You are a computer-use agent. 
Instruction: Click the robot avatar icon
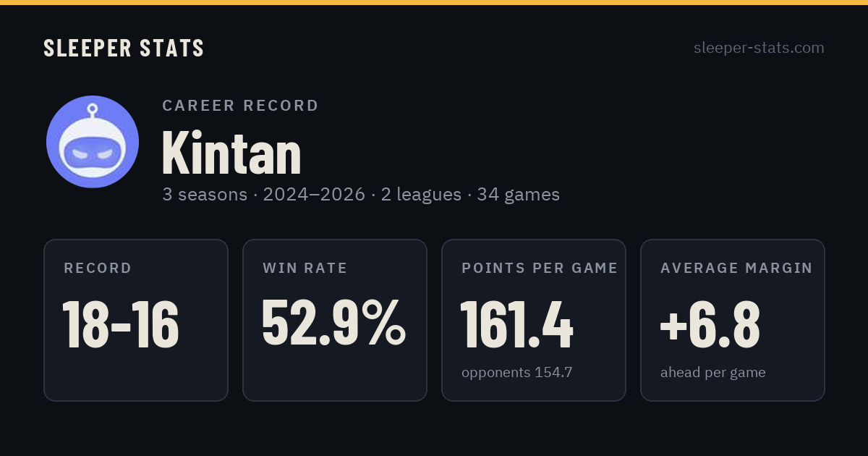[x=93, y=142]
